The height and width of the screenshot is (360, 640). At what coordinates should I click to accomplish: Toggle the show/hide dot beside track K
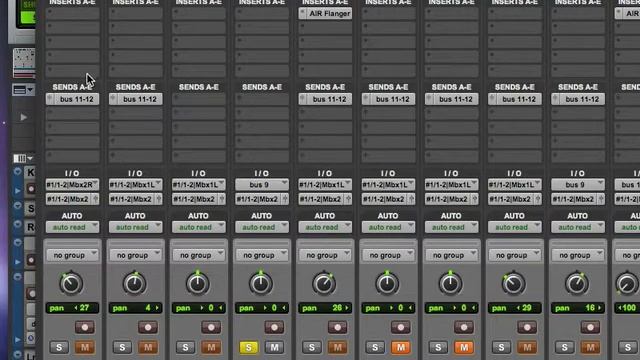point(18,172)
